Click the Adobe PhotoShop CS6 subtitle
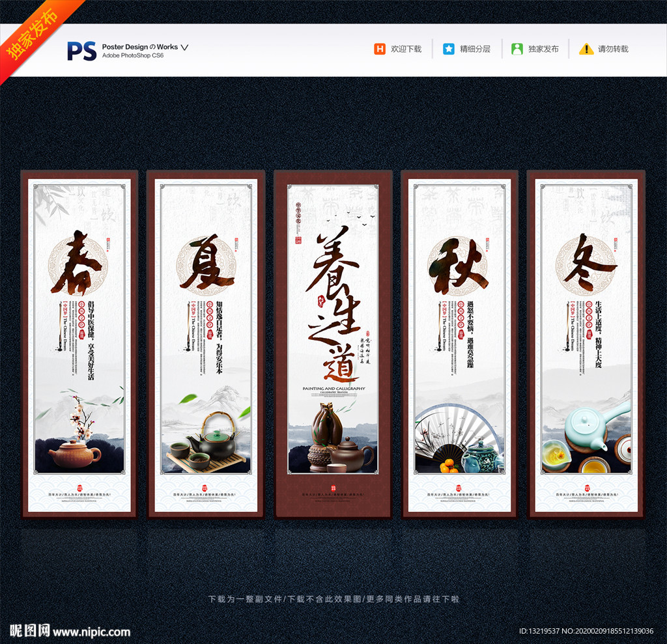The width and height of the screenshot is (667, 644). click(x=133, y=55)
